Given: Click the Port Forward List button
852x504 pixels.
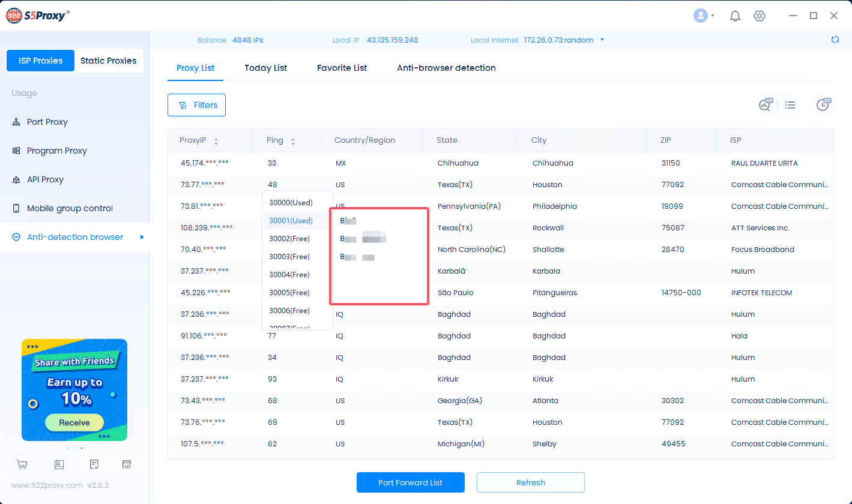Looking at the screenshot, I should click(411, 482).
